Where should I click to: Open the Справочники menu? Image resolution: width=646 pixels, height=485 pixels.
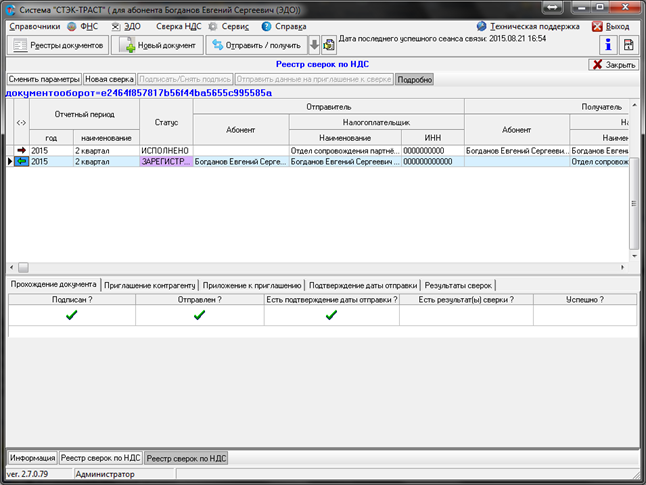[35, 27]
